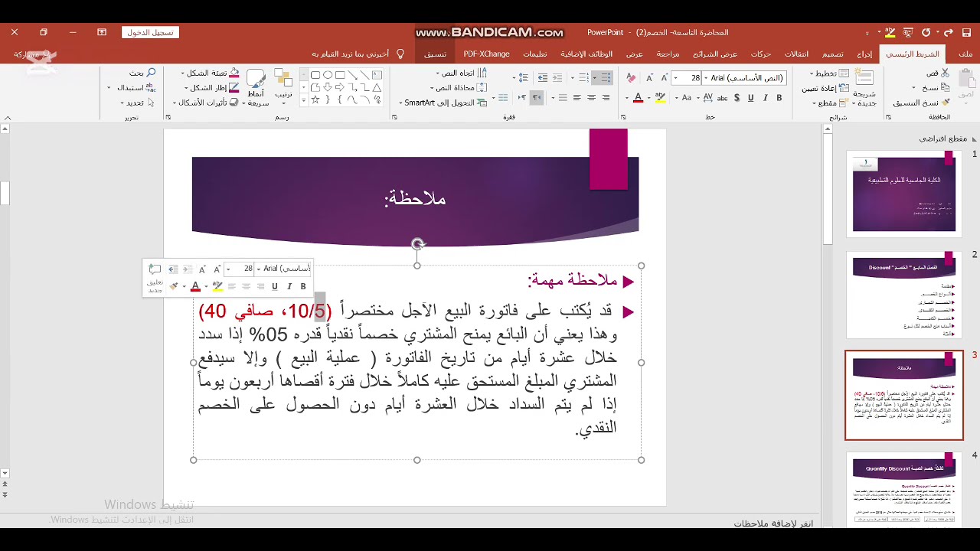
Task: Click the ribbon text highlight color button
Action: [x=660, y=97]
